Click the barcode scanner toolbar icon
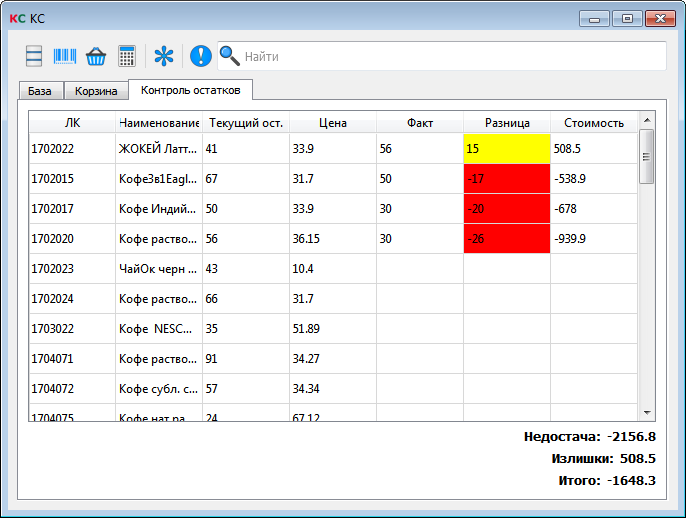The width and height of the screenshot is (686, 518). coord(65,56)
